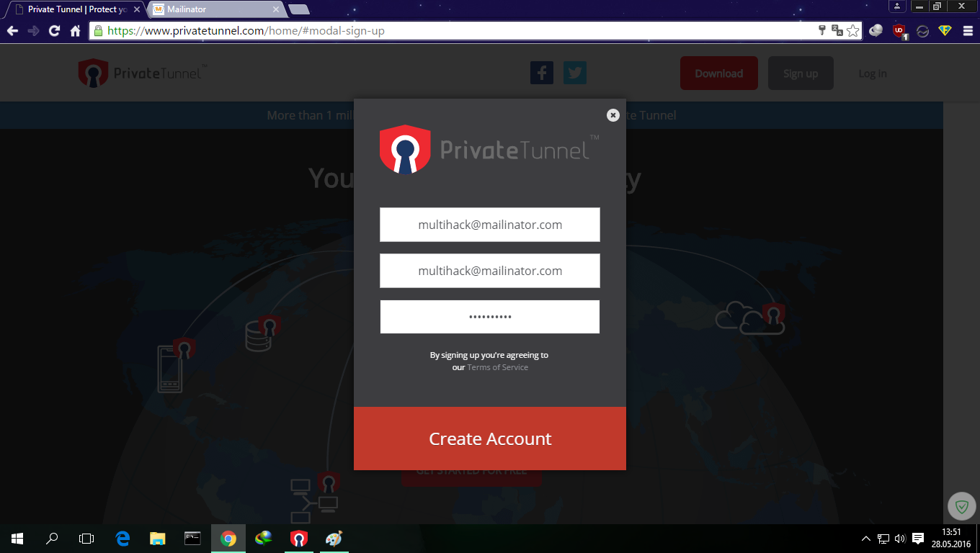Viewport: 980px width, 553px height.
Task: Open Paint from the taskbar
Action: pos(334,538)
